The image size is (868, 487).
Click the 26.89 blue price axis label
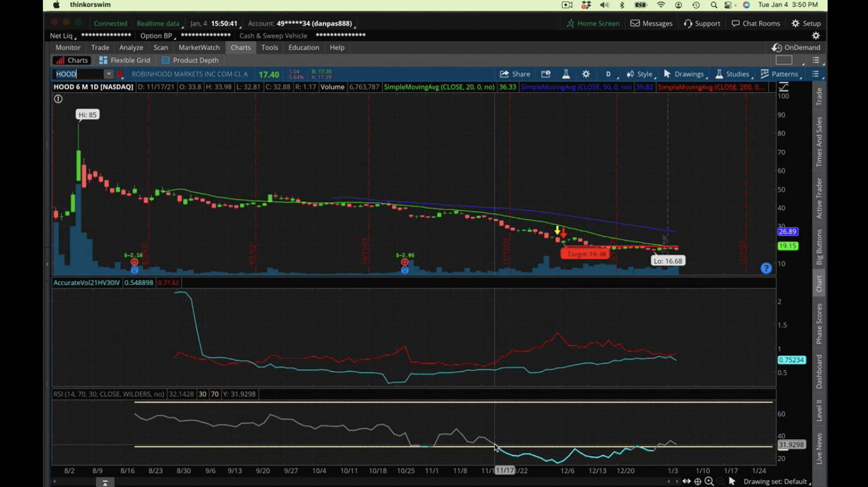tap(788, 232)
